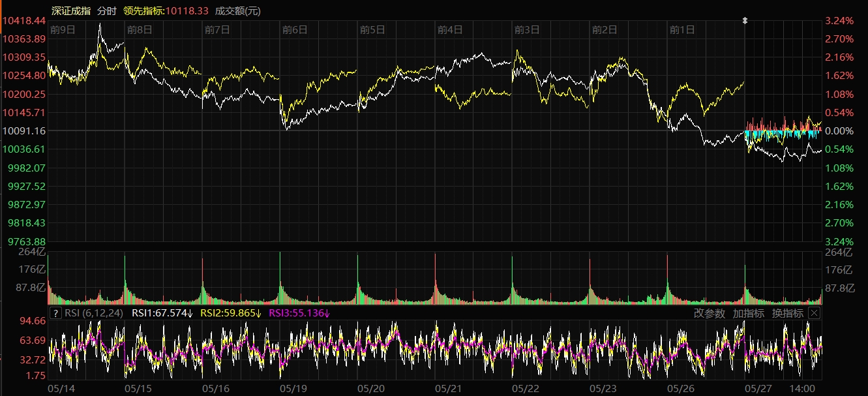Image resolution: width=868 pixels, height=396 pixels.
Task: Click the RSI1:67.574 value
Action: point(163,313)
